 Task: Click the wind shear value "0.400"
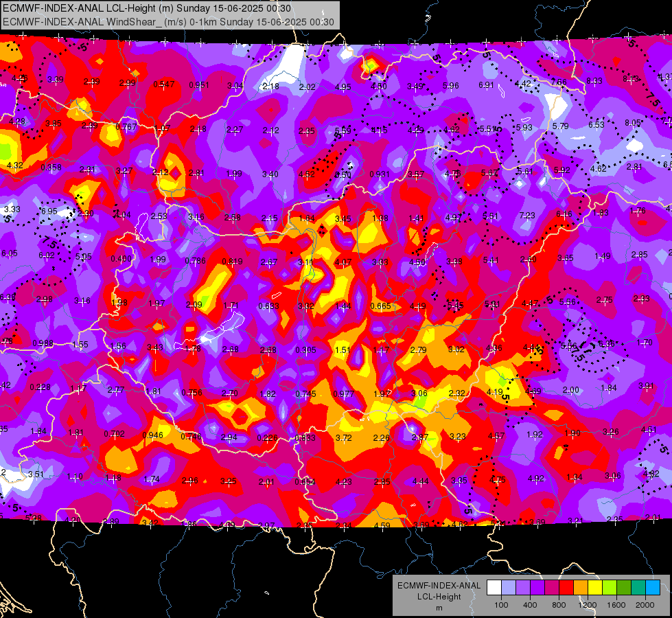pyautogui.click(x=121, y=259)
